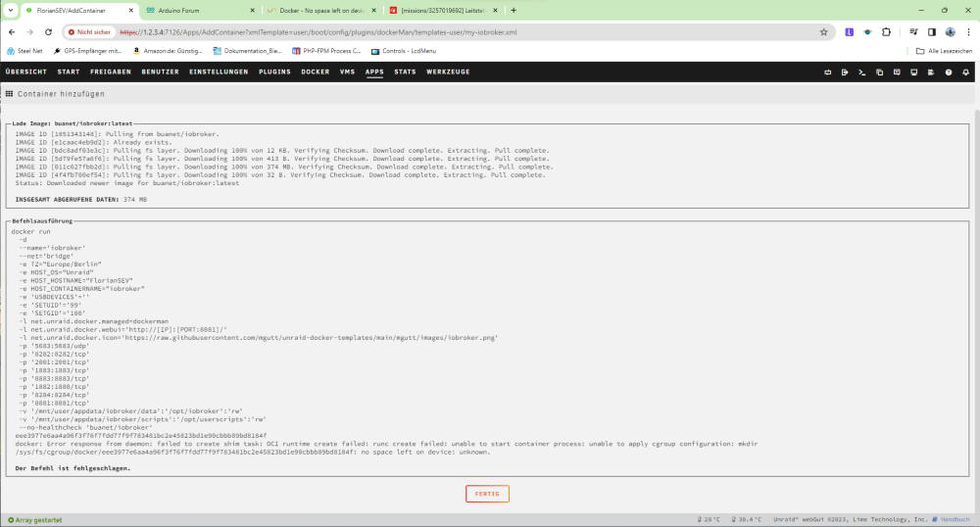980x527 pixels.
Task: Click the 'INSGESAMT ABGERUFENE DATEN' line
Action: point(81,200)
